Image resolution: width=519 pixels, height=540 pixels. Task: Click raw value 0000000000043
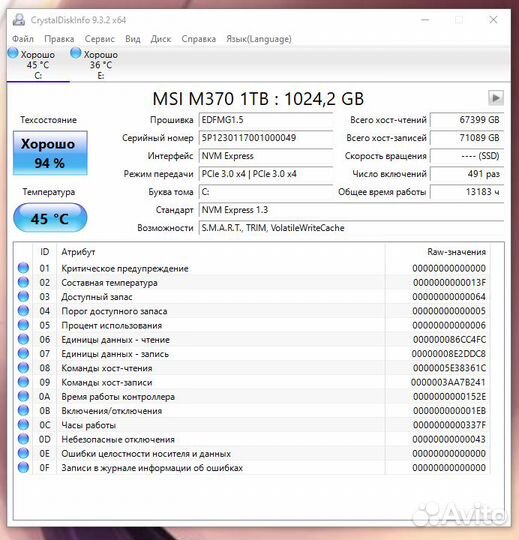449,439
